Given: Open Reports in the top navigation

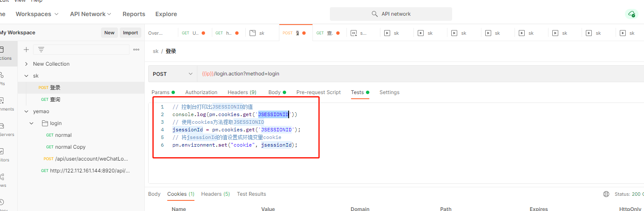Looking at the screenshot, I should point(134,14).
